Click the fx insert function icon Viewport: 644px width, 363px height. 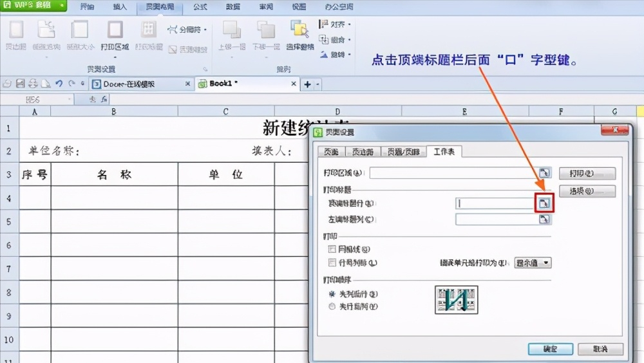pyautogui.click(x=104, y=99)
